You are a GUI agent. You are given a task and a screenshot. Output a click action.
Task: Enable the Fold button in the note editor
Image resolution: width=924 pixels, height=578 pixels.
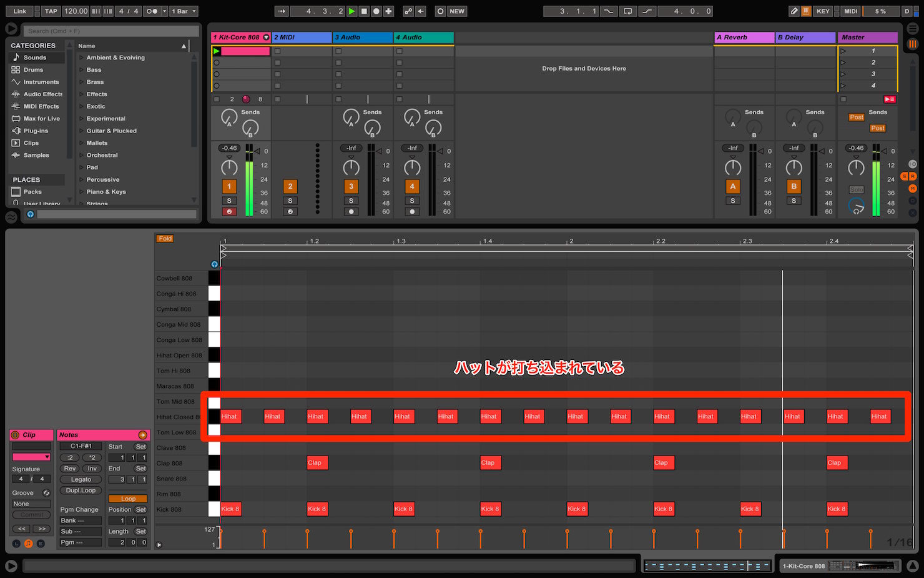point(165,239)
